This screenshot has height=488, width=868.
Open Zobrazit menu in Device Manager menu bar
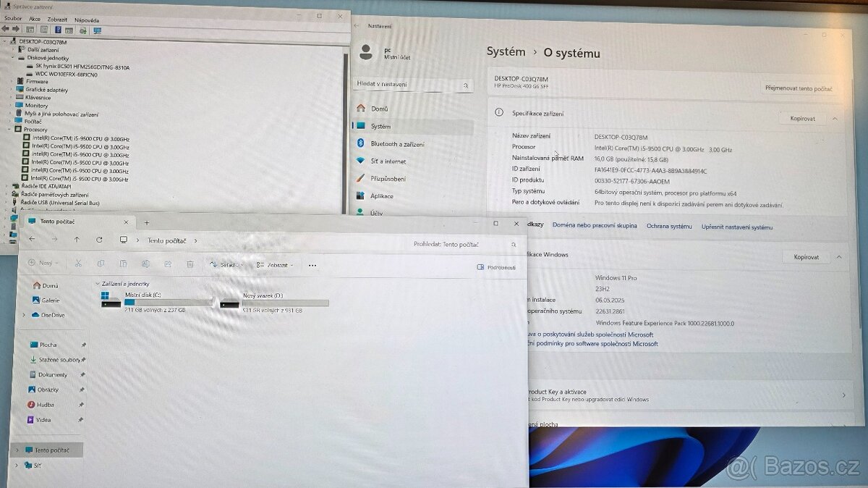coord(58,19)
